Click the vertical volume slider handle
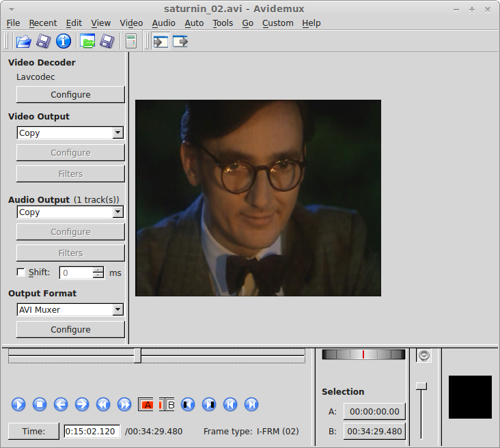The height and width of the screenshot is (448, 500). [x=421, y=386]
